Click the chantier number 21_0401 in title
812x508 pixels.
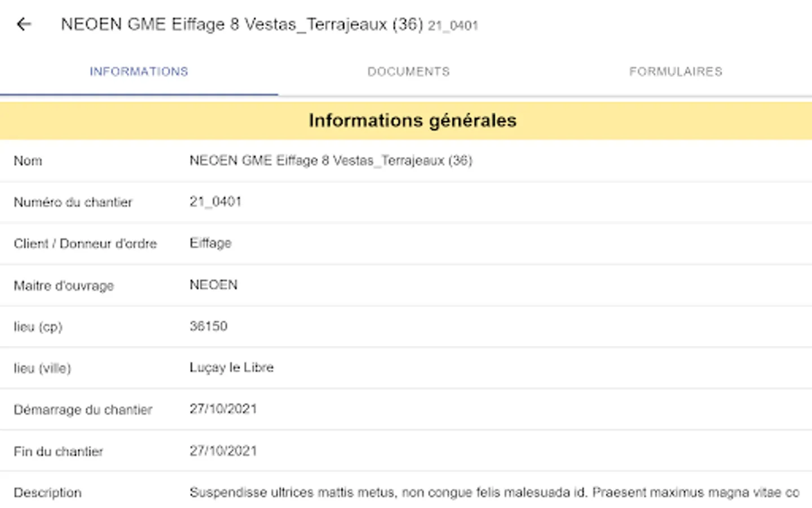pyautogui.click(x=453, y=26)
